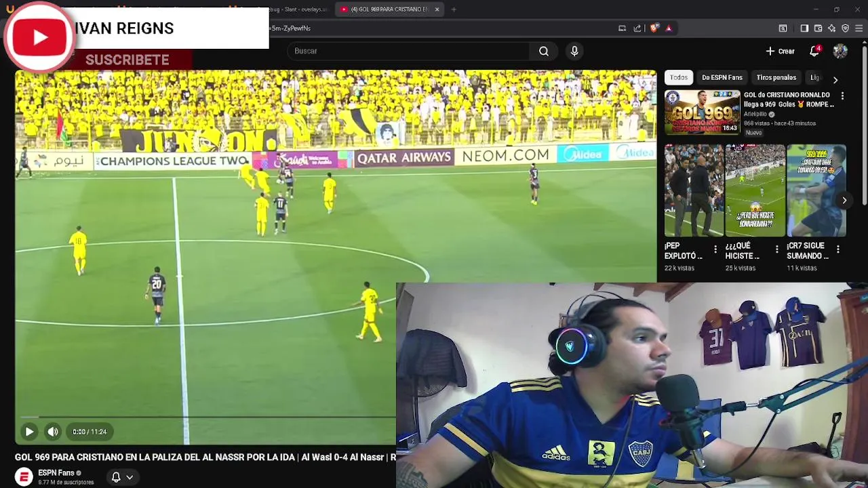
Task: Open the Leo AI sparkle icon
Action: tap(831, 28)
